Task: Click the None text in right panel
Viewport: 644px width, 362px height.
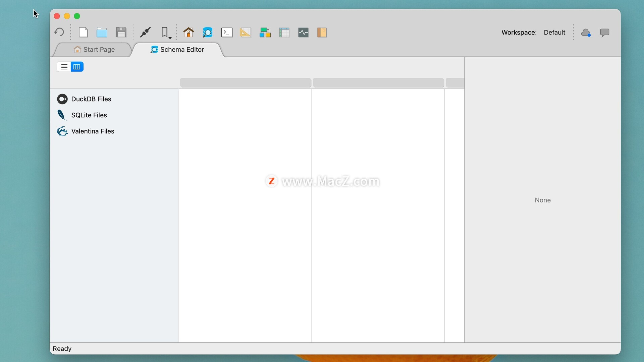Action: (543, 200)
